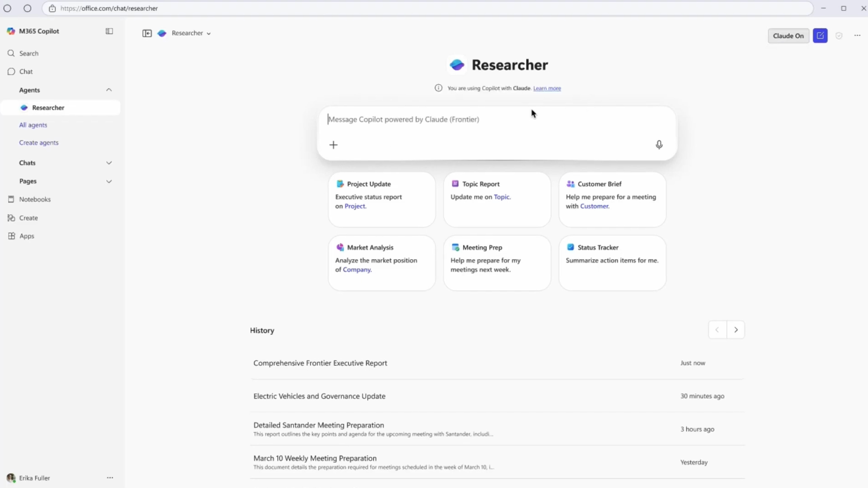Open the ellipsis next to Erika Fuller
This screenshot has width=868, height=488.
coord(110,478)
